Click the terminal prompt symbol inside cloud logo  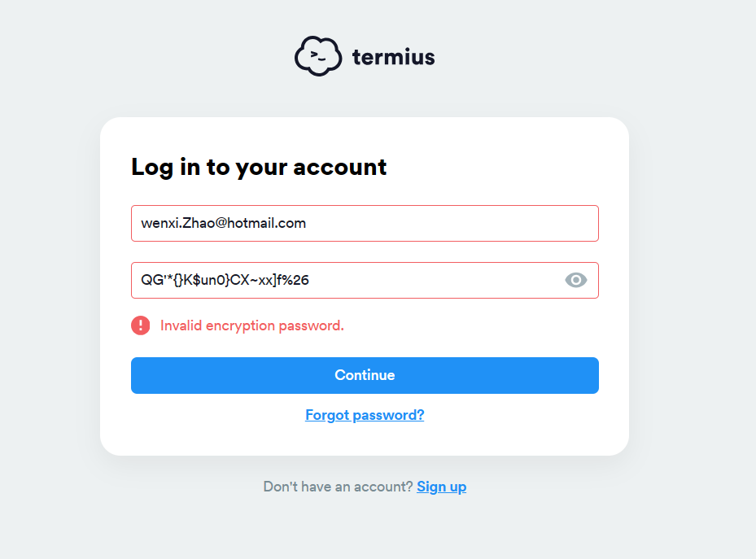[x=318, y=56]
